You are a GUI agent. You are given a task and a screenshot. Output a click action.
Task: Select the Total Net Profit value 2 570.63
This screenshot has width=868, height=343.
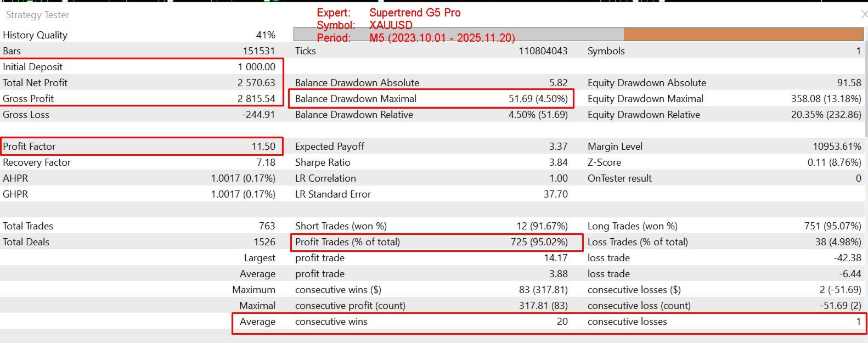coord(256,83)
